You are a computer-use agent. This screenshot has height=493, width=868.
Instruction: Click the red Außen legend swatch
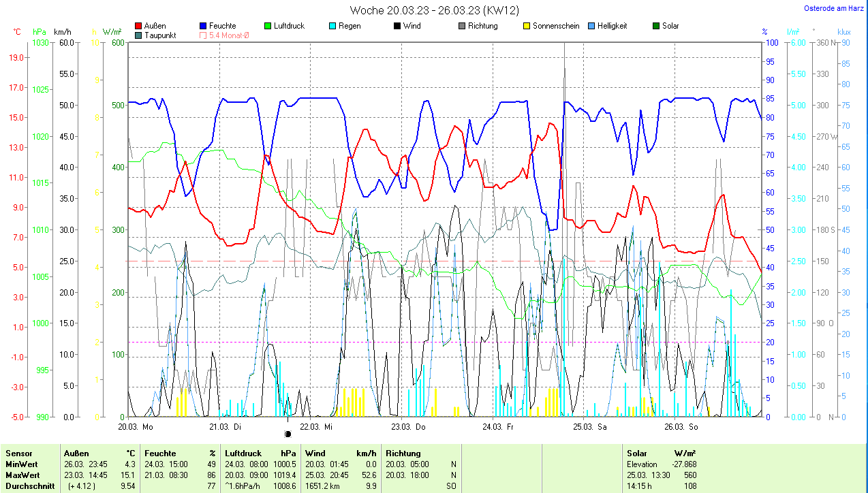139,26
